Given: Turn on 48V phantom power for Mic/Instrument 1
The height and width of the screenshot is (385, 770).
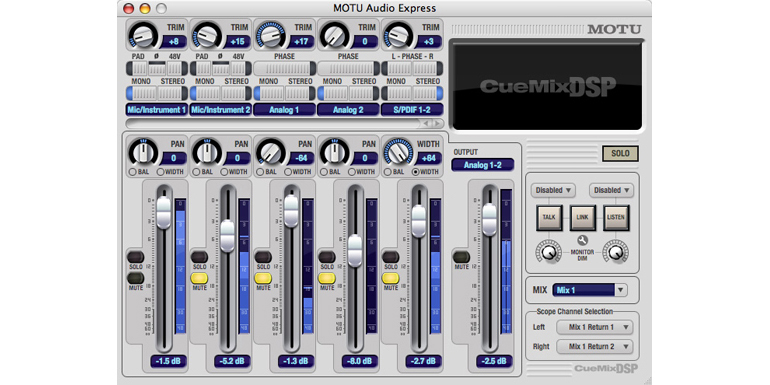Looking at the screenshot, I should pyautogui.click(x=177, y=69).
